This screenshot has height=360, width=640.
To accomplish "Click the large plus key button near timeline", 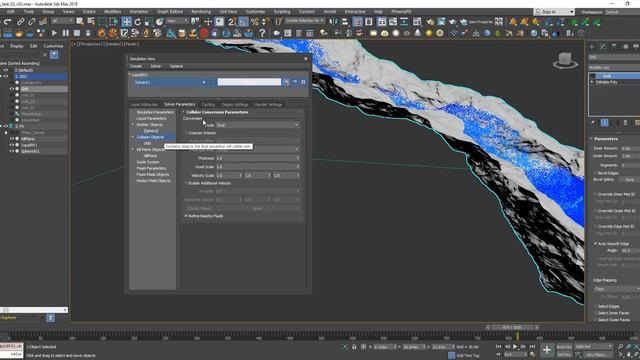I will pyautogui.click(x=547, y=349).
